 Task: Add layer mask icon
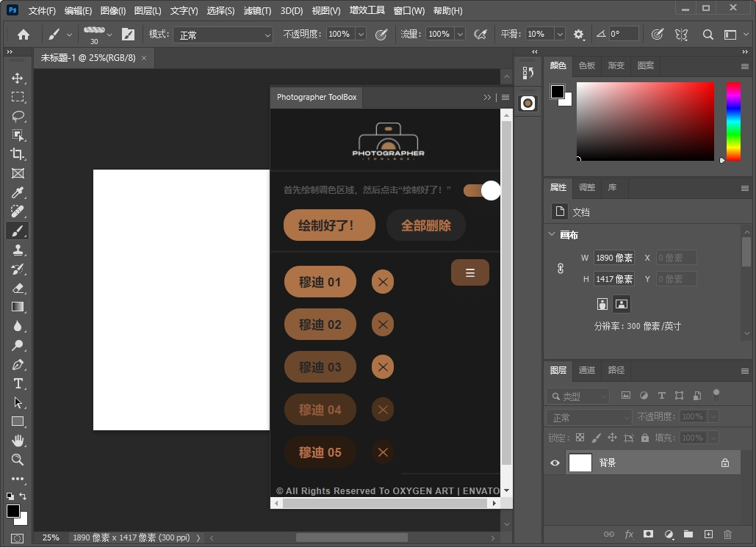coord(649,534)
